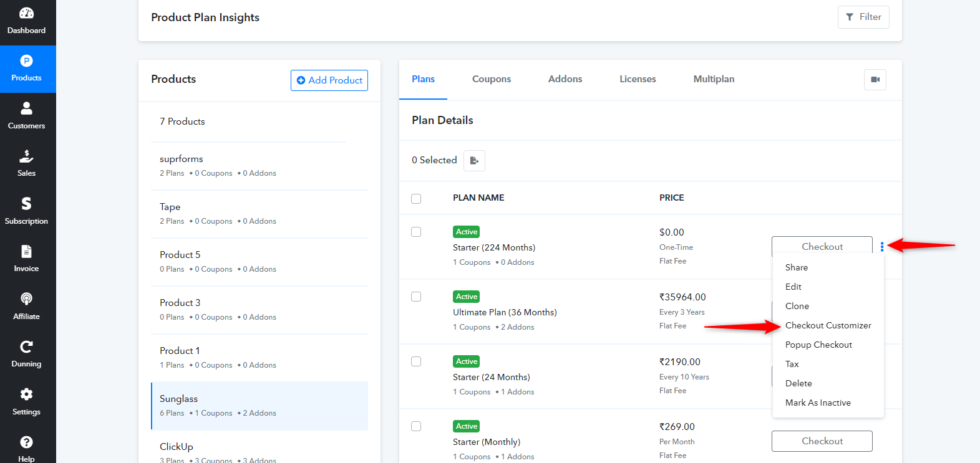Click the 7 Products count text
The height and width of the screenshot is (463, 980).
pyautogui.click(x=182, y=122)
